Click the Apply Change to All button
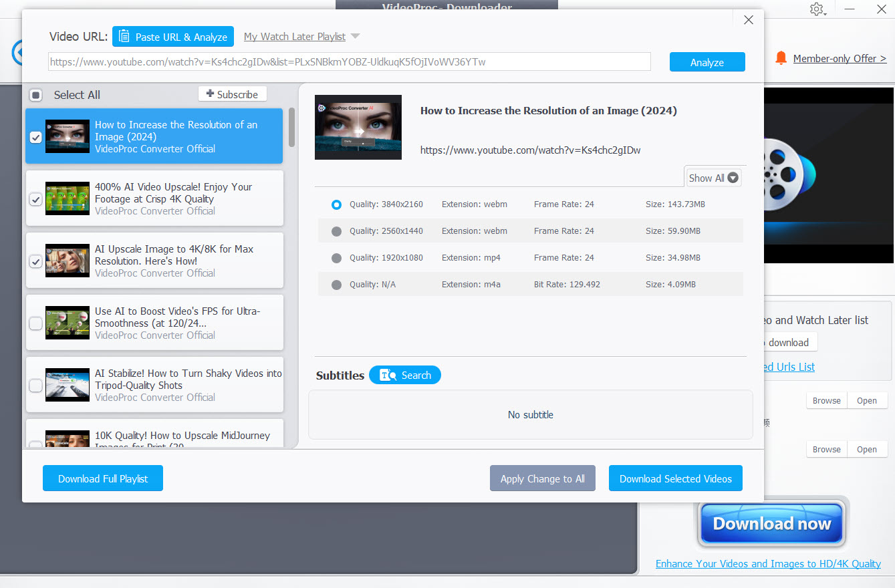This screenshot has width=895, height=588. point(542,478)
